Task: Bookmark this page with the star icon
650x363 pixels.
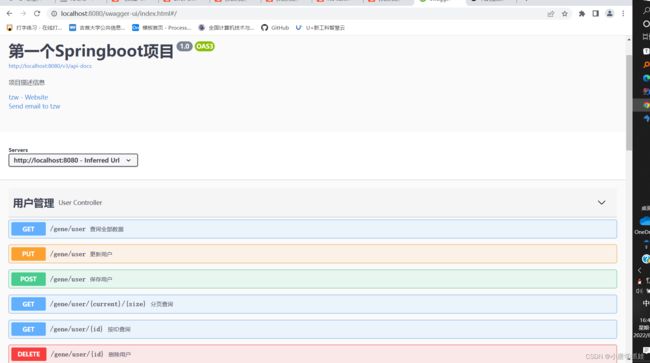Action: pos(565,14)
